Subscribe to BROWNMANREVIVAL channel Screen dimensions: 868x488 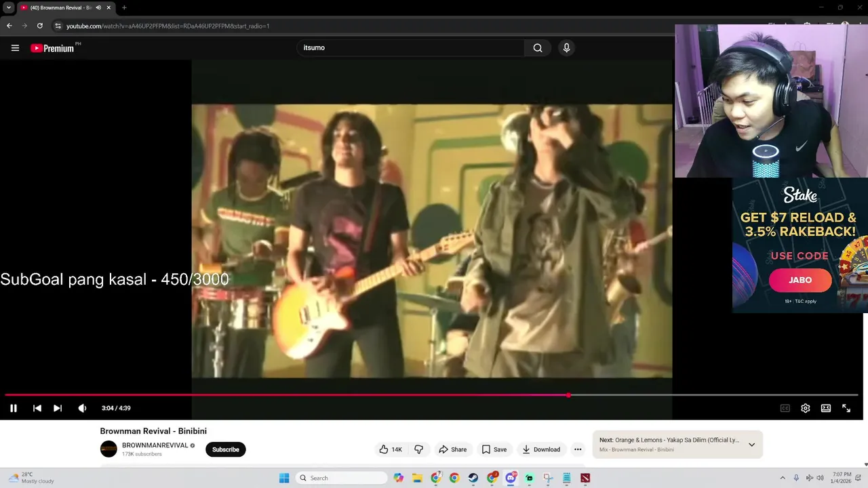point(226,449)
